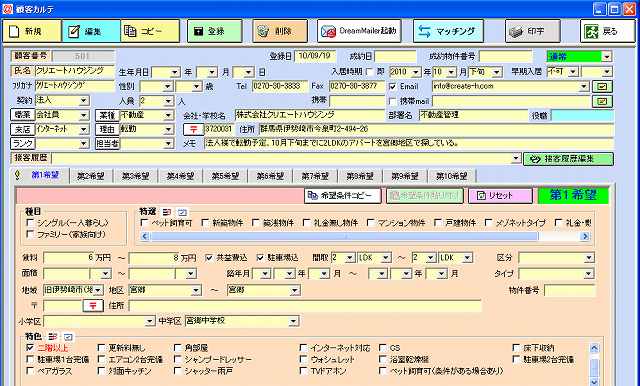Click the check icon next to 特選

click(x=182, y=212)
